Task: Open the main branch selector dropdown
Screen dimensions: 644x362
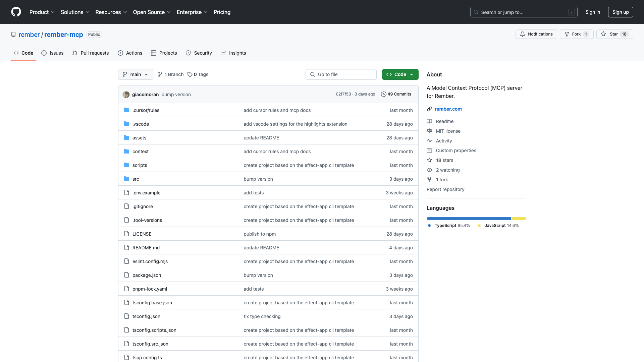Action: click(x=136, y=74)
